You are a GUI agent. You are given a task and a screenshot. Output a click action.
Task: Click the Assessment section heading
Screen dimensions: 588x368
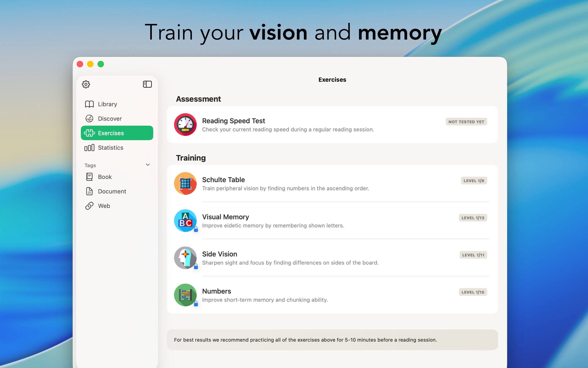tap(198, 99)
